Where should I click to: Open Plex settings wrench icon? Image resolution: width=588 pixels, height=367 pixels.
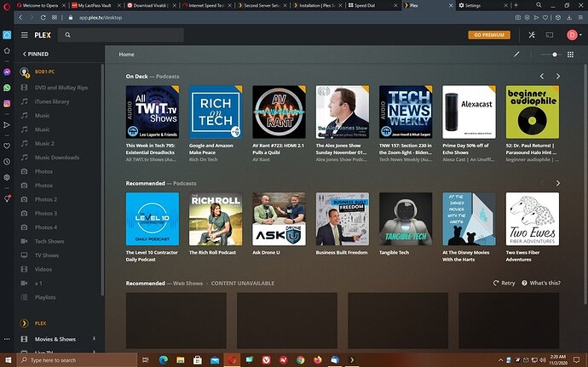532,35
